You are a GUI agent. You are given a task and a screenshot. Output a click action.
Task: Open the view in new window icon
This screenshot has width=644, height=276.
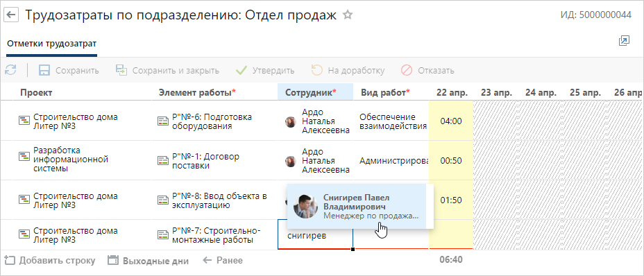(x=624, y=41)
